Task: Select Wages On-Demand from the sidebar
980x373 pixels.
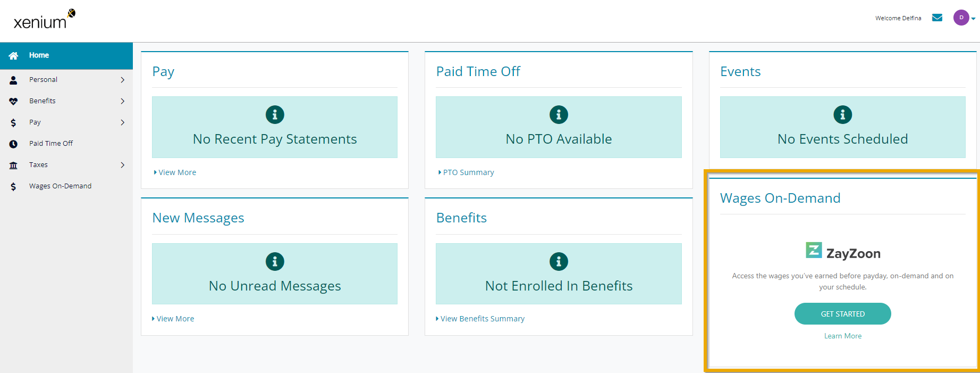Action: (x=60, y=185)
